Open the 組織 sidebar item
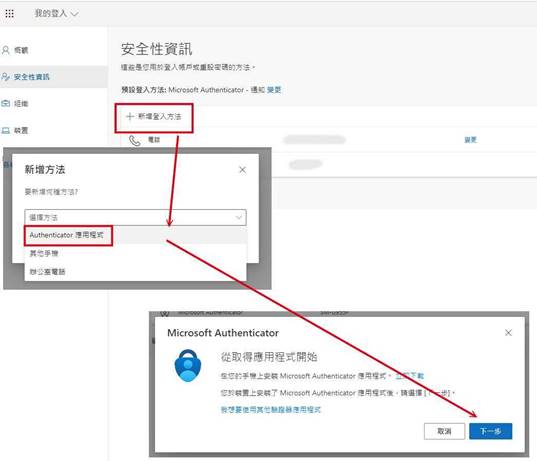Screen dimensions: 537x461 [x=21, y=103]
